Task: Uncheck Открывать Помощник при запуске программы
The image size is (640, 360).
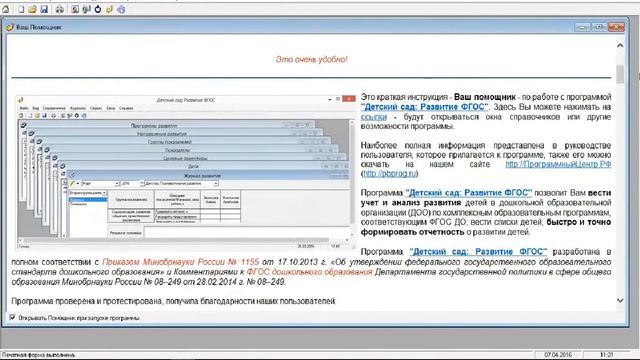Action: pos(12,317)
